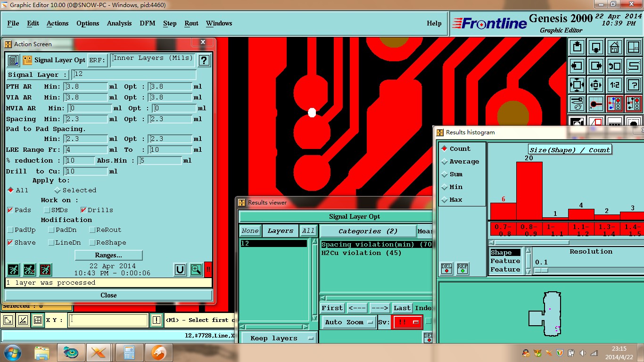Open the Auto Zoom dropdown
Image resolution: width=644 pixels, height=362 pixels.
coord(348,322)
